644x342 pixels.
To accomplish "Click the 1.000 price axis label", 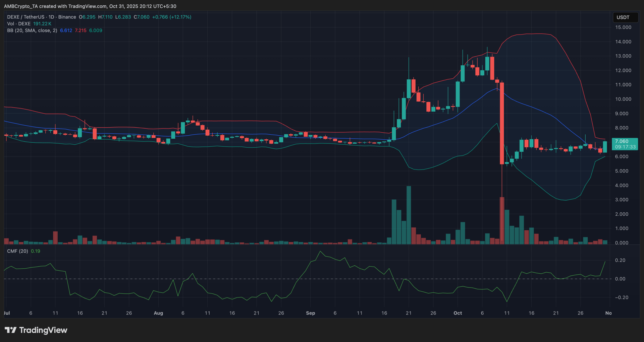I will (x=622, y=228).
